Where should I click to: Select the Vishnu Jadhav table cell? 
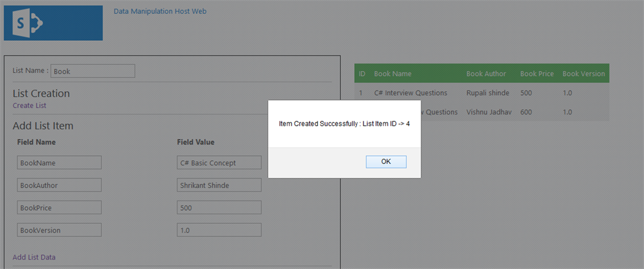(489, 112)
